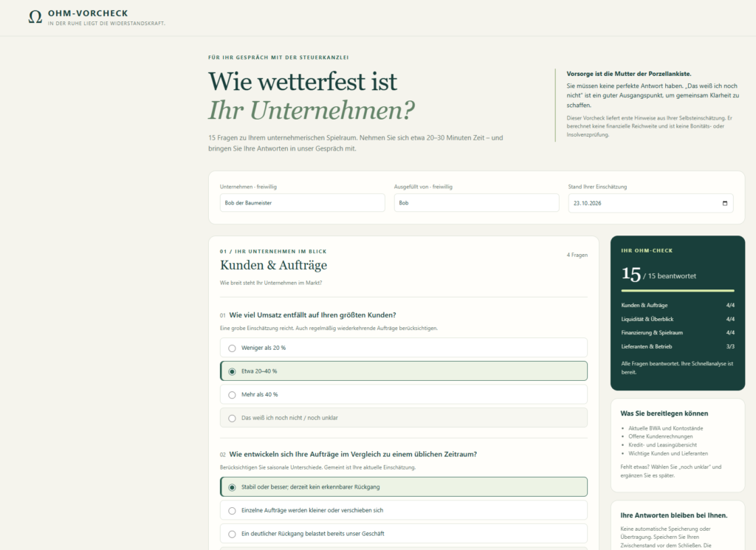Select 'Ein deutlicher Rückgang belastet' option

click(x=404, y=534)
